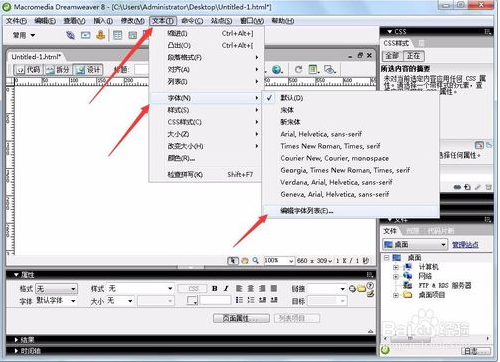Click the Insert Div Tag icon
The image size is (500, 362).
click(133, 35)
